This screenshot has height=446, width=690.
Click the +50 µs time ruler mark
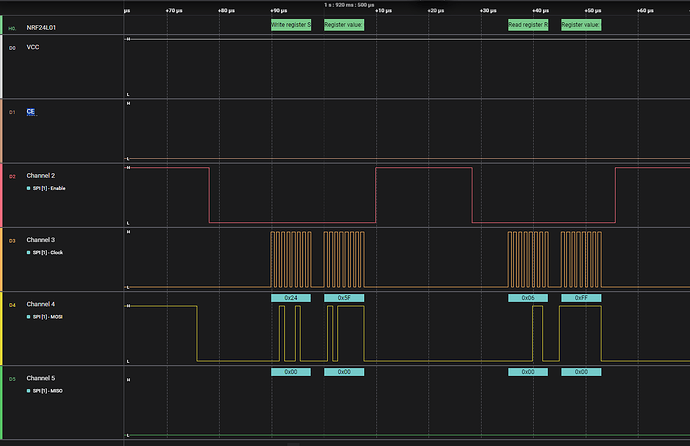[x=593, y=11]
